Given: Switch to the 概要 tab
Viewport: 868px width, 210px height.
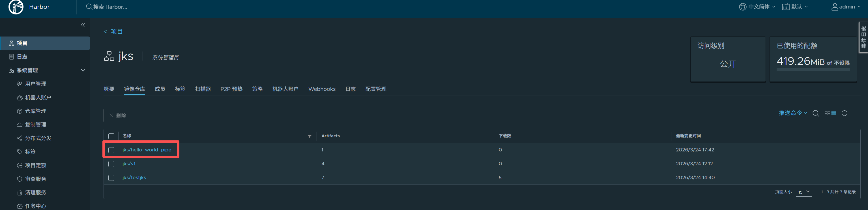Looking at the screenshot, I should [109, 89].
